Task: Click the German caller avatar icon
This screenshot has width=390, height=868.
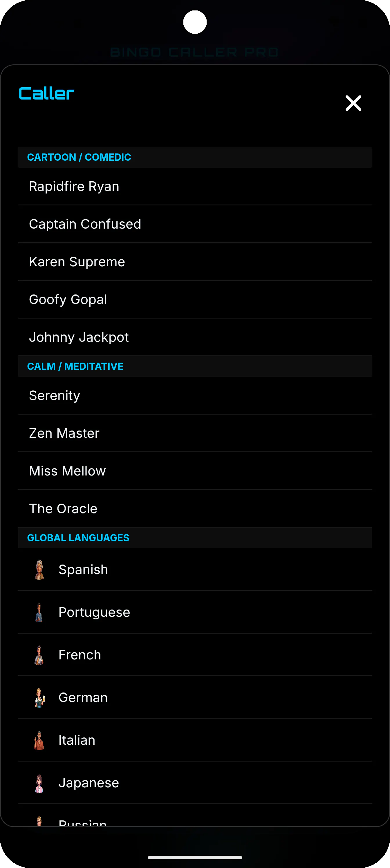Action: 39,697
